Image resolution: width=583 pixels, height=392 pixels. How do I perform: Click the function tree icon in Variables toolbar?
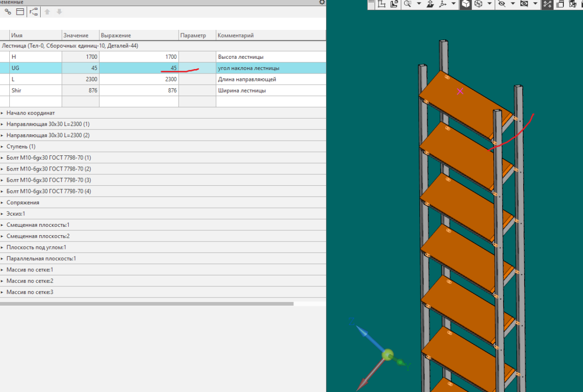33,12
